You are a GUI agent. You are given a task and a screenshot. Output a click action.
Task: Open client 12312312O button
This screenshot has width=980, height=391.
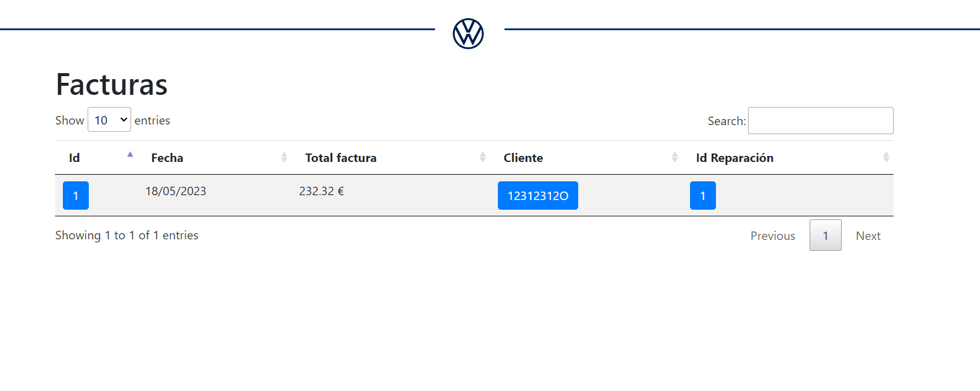[538, 196]
